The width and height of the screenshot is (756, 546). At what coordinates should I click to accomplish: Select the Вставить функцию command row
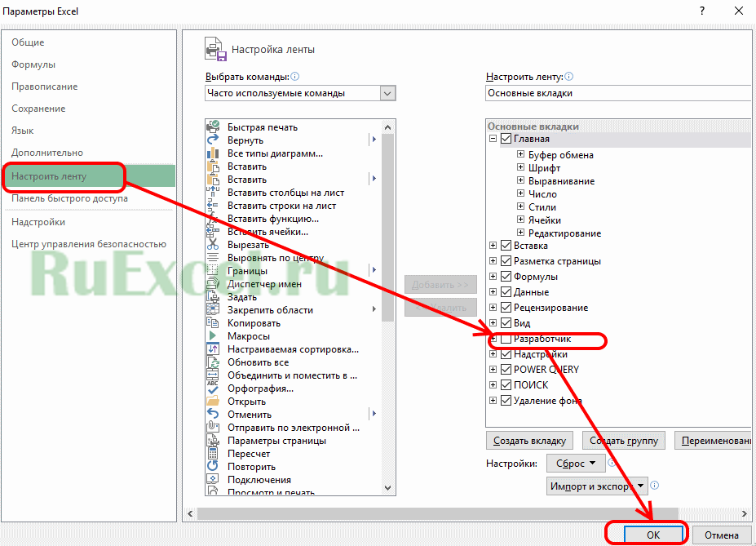tap(293, 219)
